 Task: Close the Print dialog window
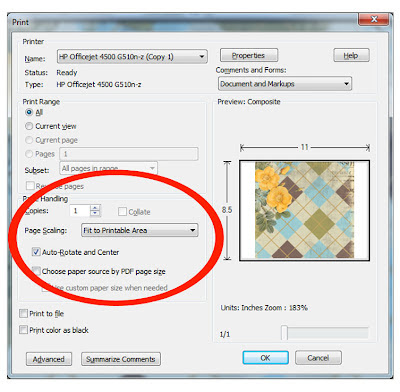click(x=374, y=19)
